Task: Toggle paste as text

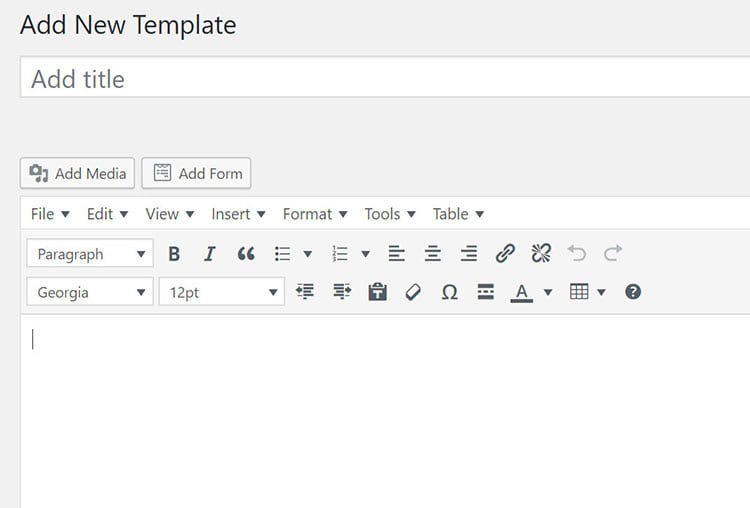Action: click(377, 291)
